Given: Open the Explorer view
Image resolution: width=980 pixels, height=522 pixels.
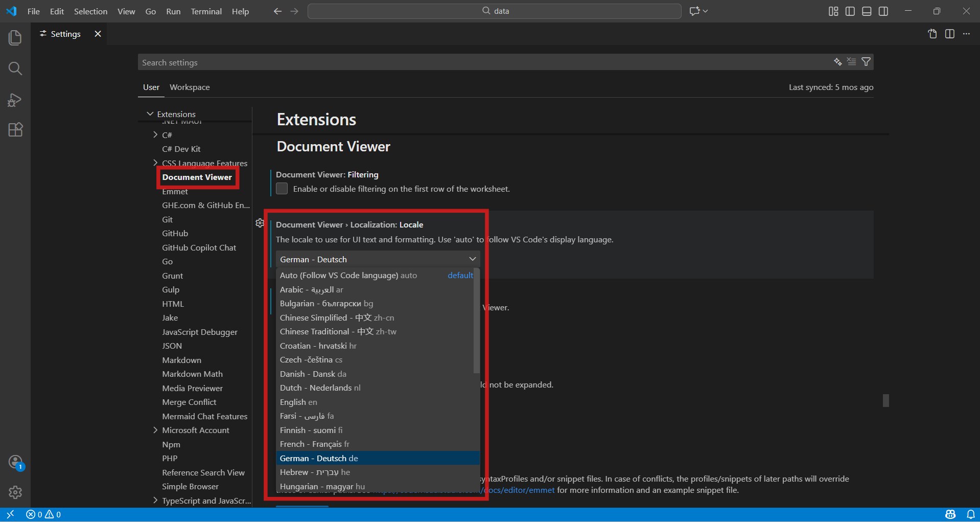Looking at the screenshot, I should pyautogui.click(x=15, y=37).
